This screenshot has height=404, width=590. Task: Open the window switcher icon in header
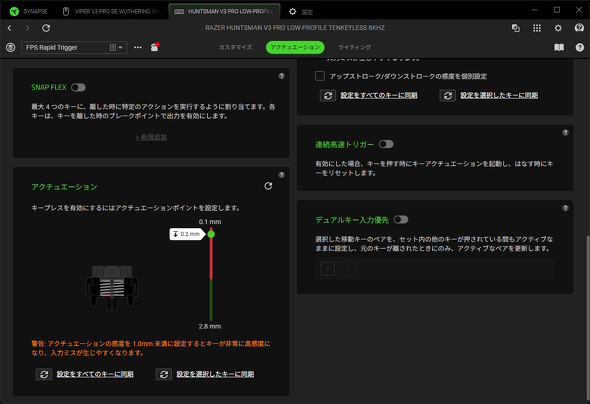pos(515,28)
